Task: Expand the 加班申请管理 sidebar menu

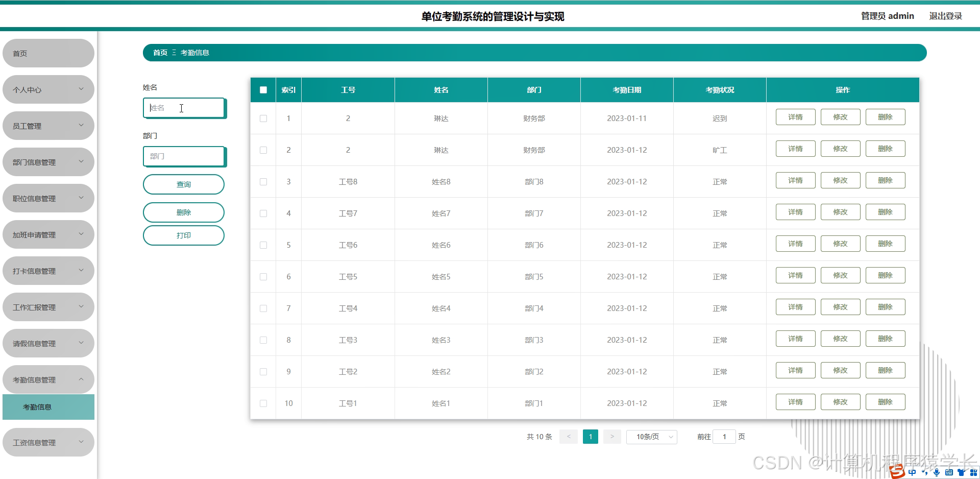Action: [48, 234]
